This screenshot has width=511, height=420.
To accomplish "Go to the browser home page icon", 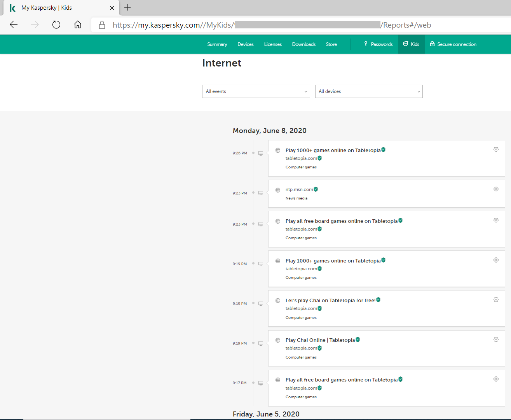I will pos(78,25).
